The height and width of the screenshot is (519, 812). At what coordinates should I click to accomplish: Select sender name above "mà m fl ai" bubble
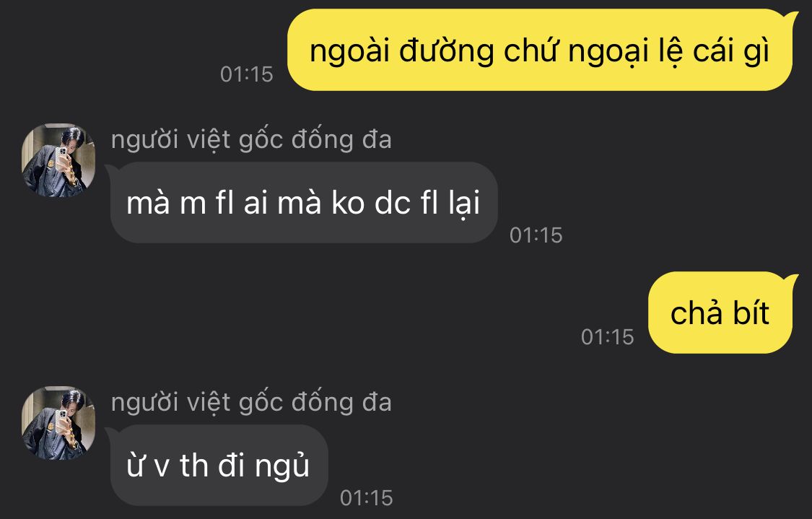click(x=251, y=140)
